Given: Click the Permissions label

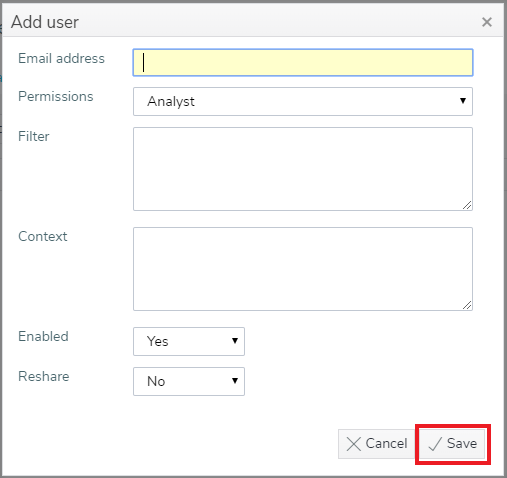Looking at the screenshot, I should tap(56, 96).
